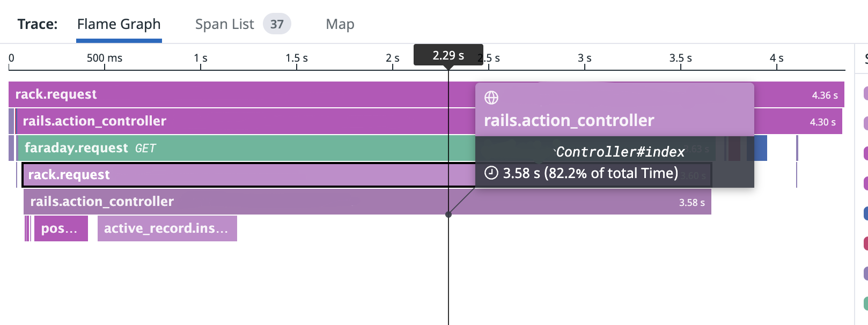
Task: Click the blue span at the end of the faraday.request row
Action: click(760, 148)
